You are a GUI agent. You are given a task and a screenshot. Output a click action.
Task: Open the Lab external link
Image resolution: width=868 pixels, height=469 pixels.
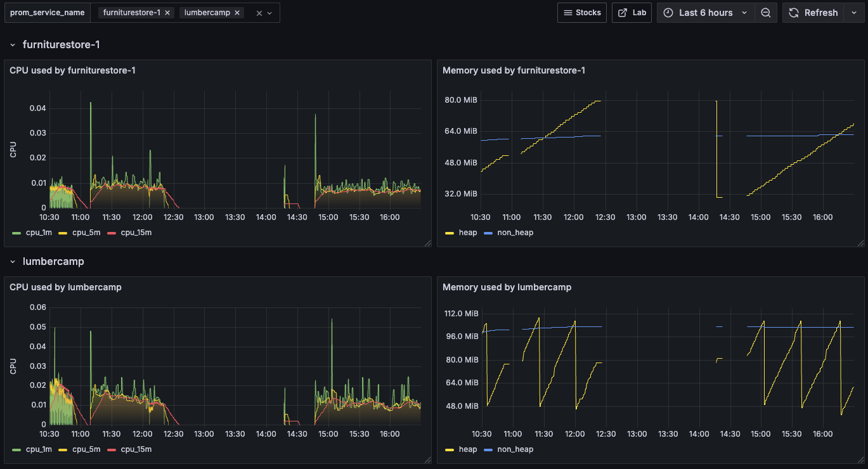(x=632, y=13)
